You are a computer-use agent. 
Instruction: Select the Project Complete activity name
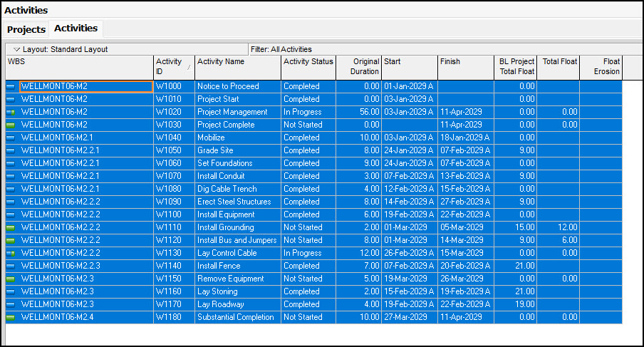(226, 125)
